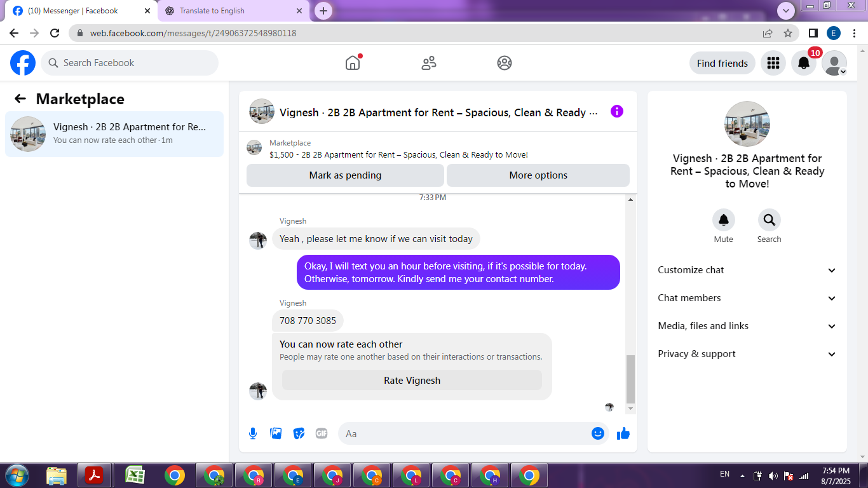868x488 pixels.
Task: Expand Media, files and links section
Action: click(747, 326)
